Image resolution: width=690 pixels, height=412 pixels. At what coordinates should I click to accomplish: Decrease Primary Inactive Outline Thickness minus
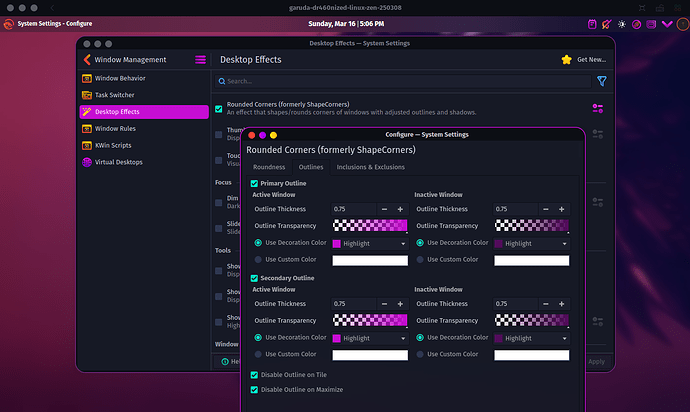pyautogui.click(x=546, y=209)
